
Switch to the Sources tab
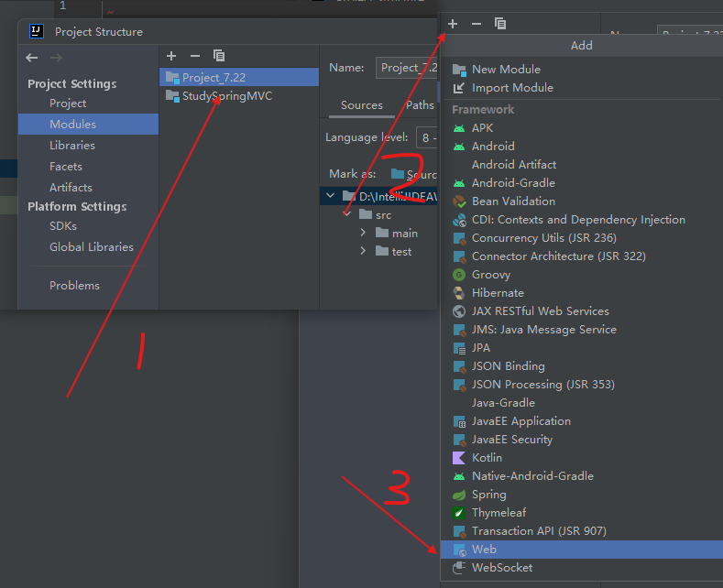361,105
